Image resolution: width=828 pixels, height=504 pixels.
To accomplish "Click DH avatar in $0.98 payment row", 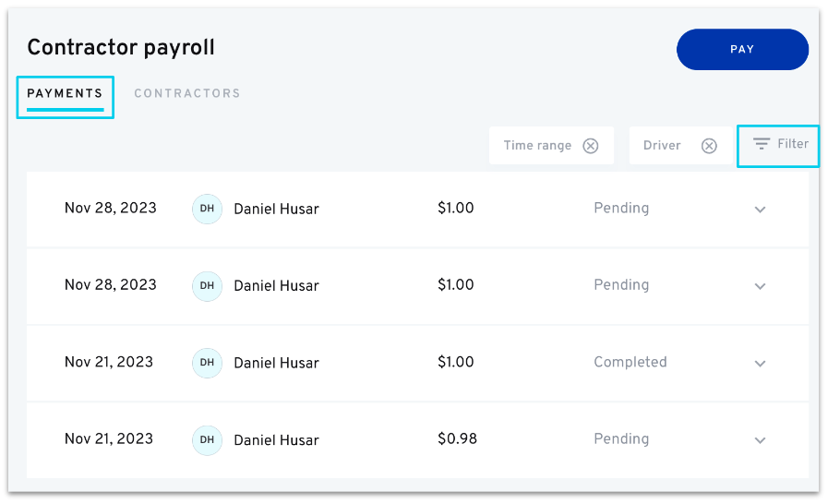I will (207, 440).
